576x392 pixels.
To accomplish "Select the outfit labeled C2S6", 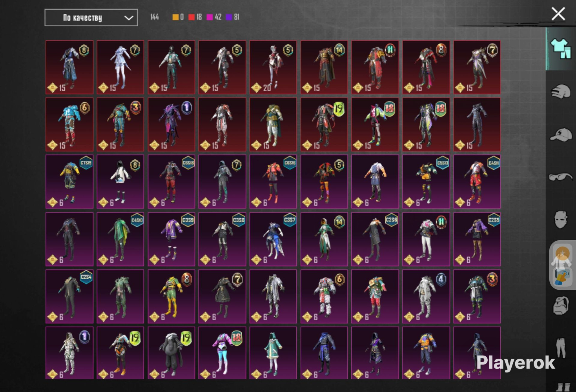I will coord(375,239).
